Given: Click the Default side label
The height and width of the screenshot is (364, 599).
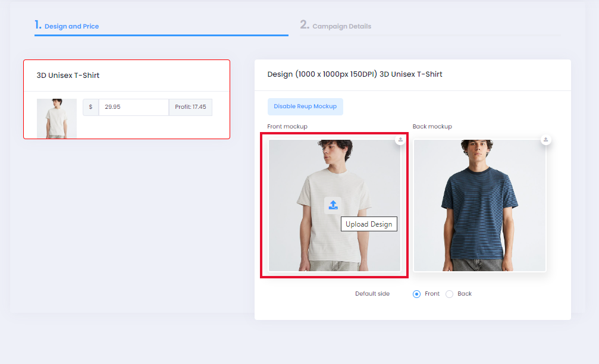Looking at the screenshot, I should (x=372, y=294).
